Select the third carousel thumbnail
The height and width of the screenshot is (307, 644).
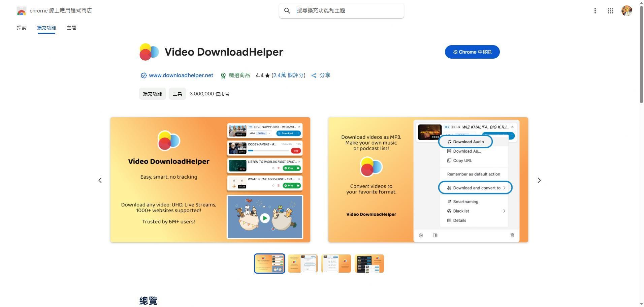(x=336, y=264)
